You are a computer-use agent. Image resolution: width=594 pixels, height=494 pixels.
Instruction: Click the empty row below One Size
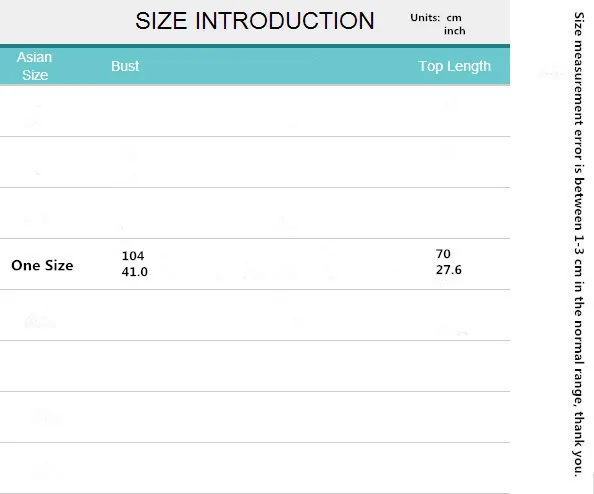tap(255, 315)
